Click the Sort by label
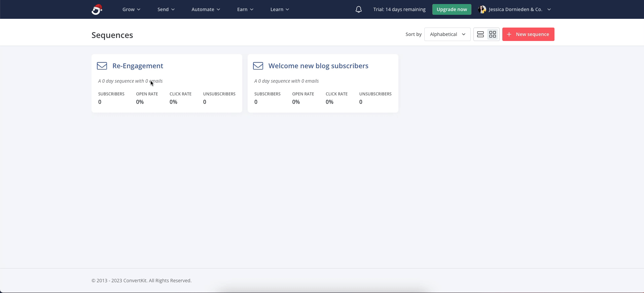Viewport: 644px width, 293px height. (x=414, y=34)
